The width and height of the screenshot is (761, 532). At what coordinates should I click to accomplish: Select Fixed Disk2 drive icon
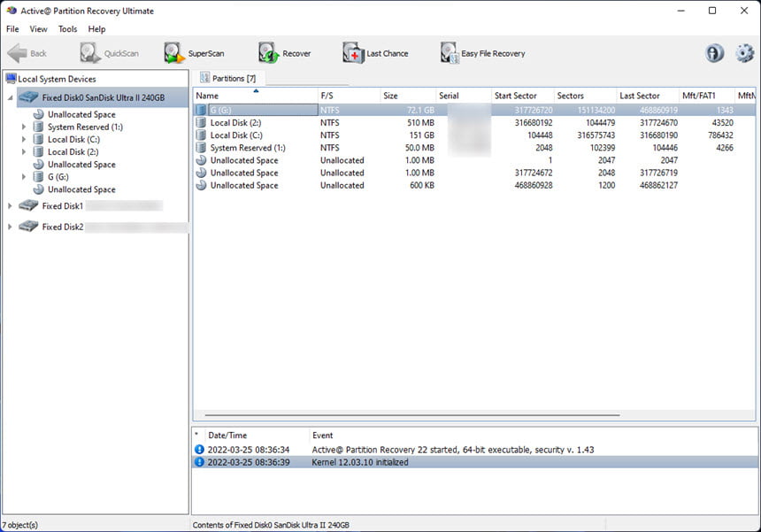click(28, 227)
